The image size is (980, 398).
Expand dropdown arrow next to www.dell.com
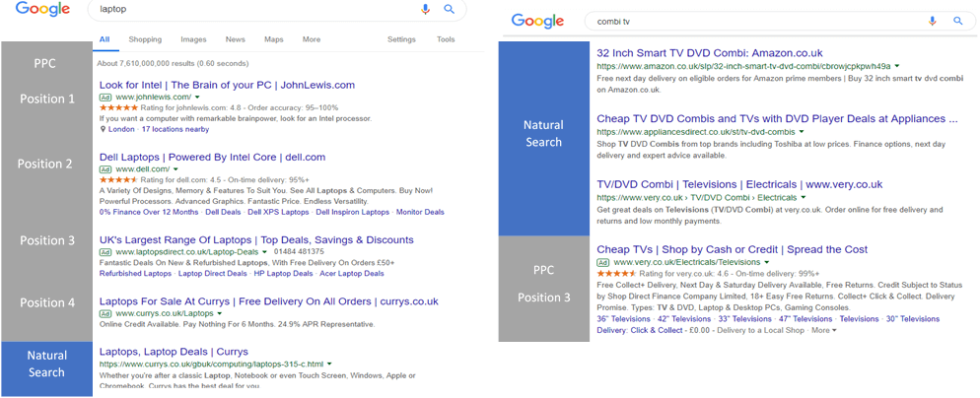[x=175, y=169]
